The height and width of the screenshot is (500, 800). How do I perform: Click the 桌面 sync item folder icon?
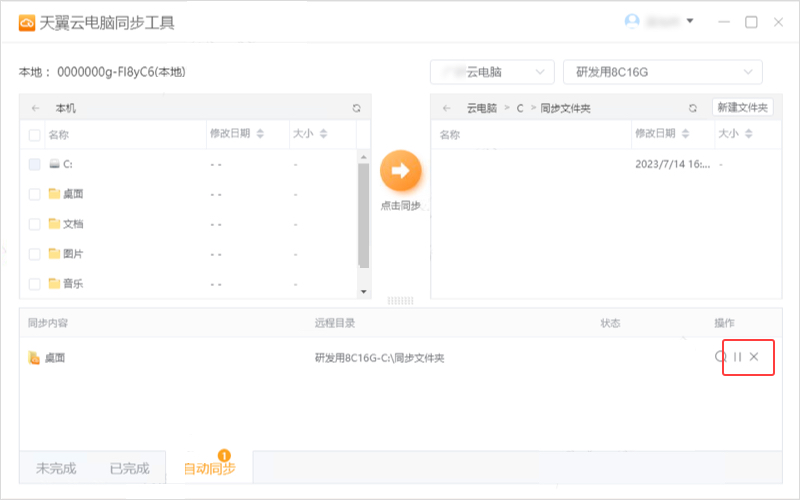coord(34,358)
